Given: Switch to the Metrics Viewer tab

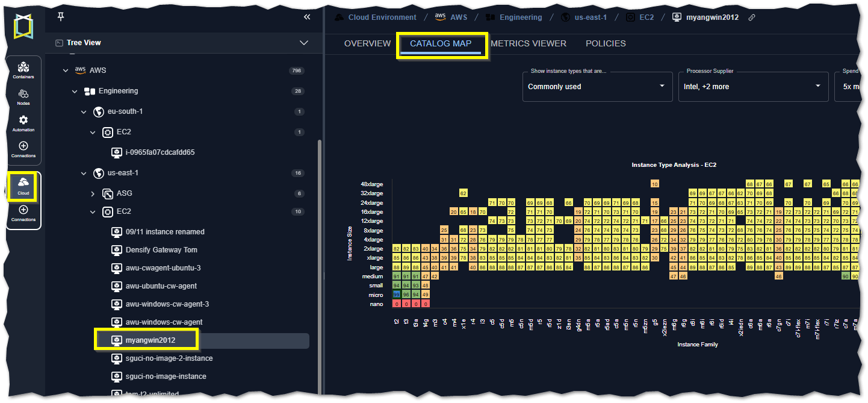Looking at the screenshot, I should tap(529, 43).
